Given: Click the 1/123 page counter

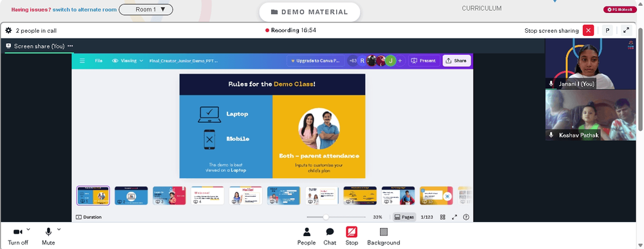Looking at the screenshot, I should pos(427,217).
